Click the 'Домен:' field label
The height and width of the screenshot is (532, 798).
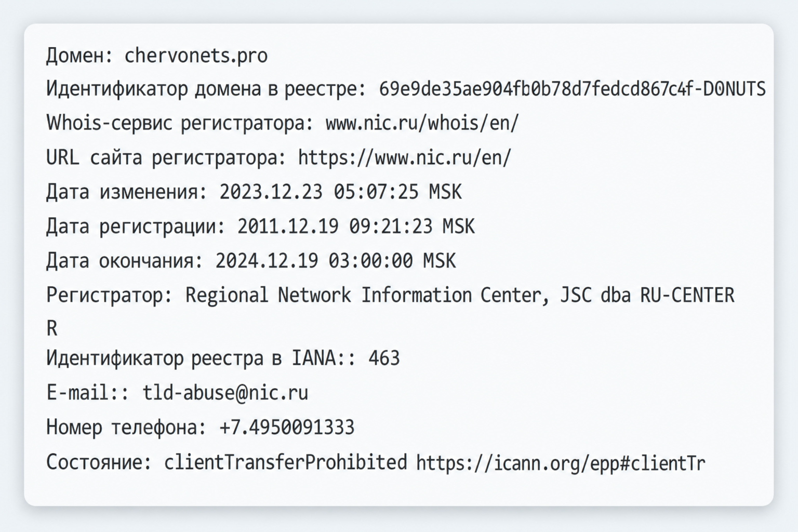(x=79, y=56)
